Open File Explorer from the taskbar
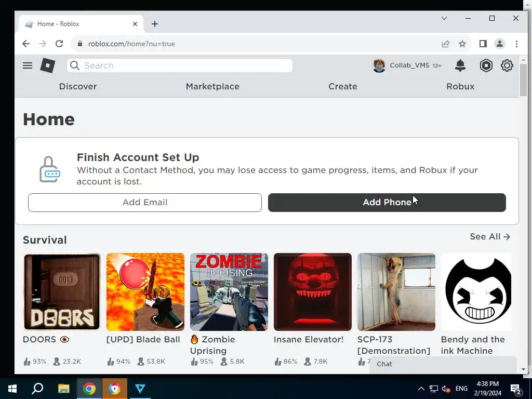This screenshot has width=532, height=399. pos(63,389)
